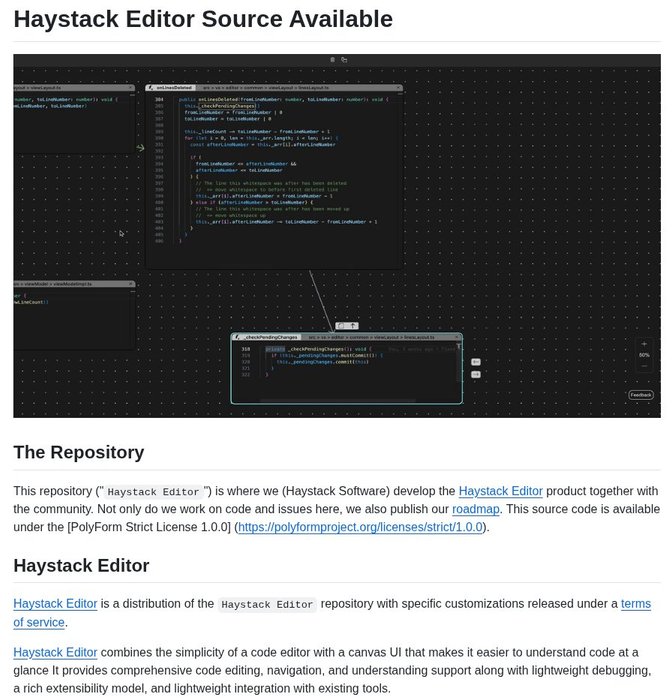Open the Haystack Editor link before 'product together'
Screen dimensions: 672x700
pyautogui.click(x=500, y=491)
